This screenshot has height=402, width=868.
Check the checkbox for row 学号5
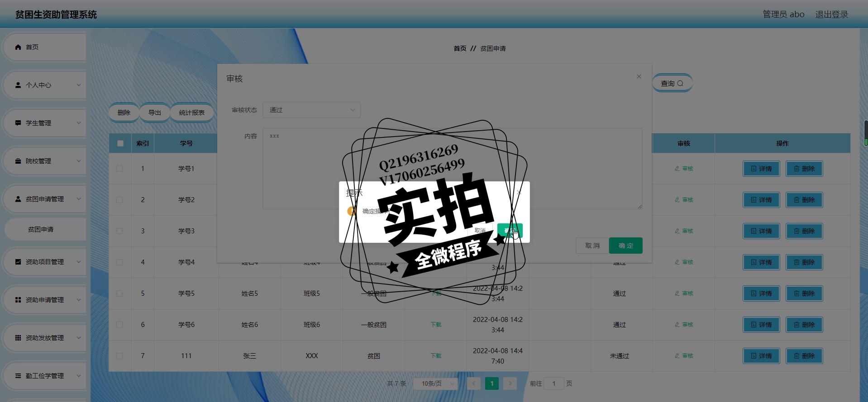pyautogui.click(x=119, y=293)
